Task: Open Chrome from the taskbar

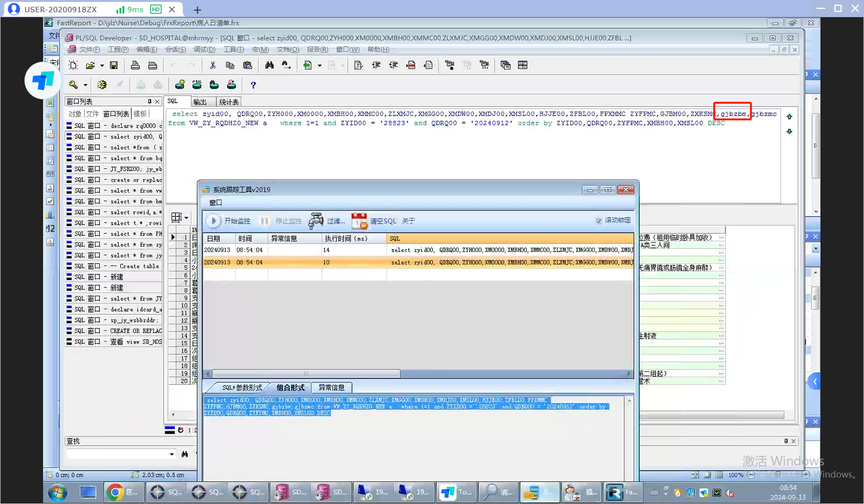Action: pos(115,492)
